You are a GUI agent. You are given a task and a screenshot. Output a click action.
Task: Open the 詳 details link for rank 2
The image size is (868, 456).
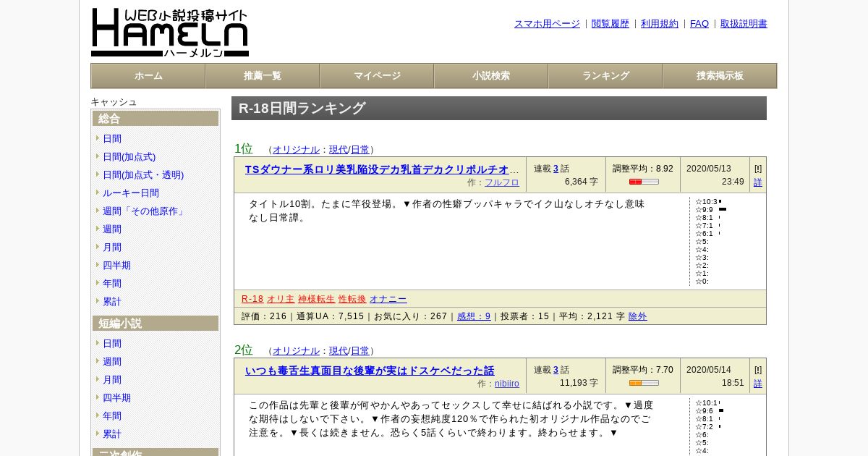click(758, 384)
